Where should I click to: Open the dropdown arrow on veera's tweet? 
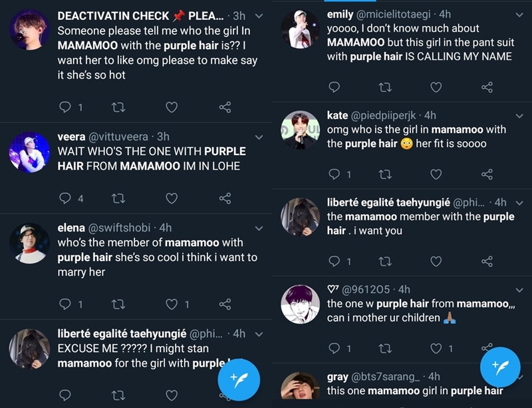(x=259, y=137)
